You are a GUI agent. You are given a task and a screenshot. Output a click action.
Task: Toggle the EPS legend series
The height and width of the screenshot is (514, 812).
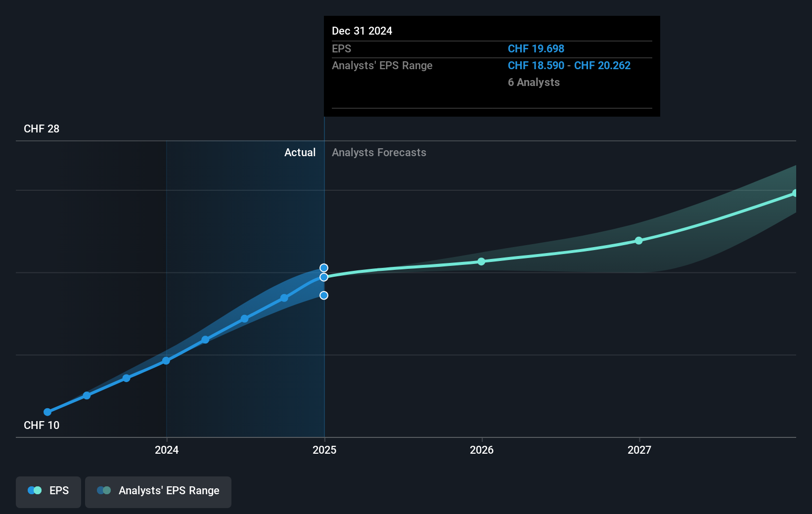(48, 492)
